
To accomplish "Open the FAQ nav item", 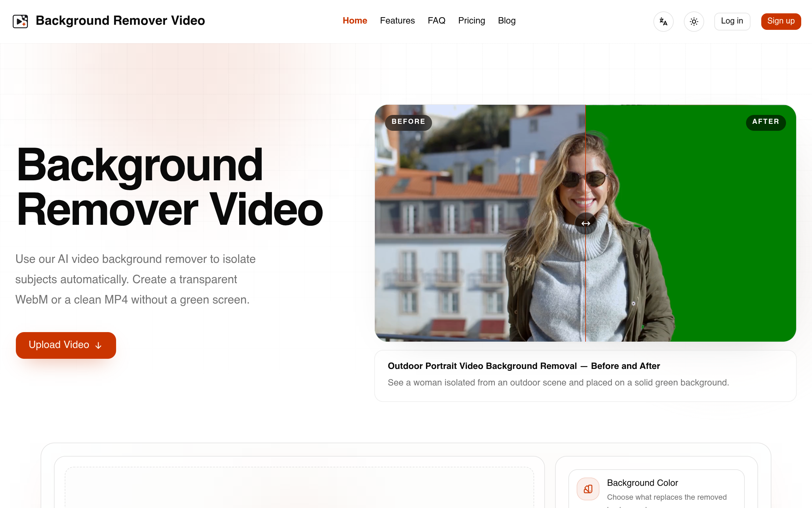I will tap(436, 21).
